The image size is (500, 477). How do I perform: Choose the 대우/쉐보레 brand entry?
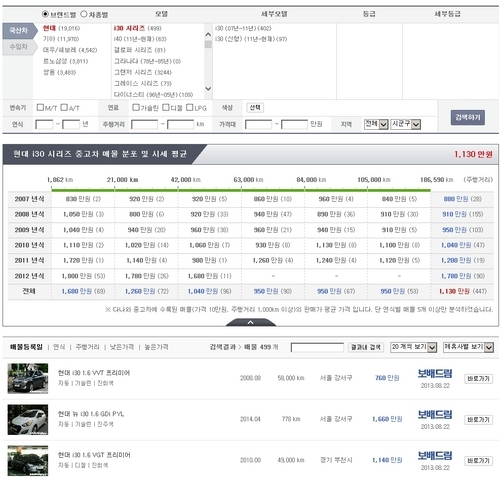click(x=70, y=50)
